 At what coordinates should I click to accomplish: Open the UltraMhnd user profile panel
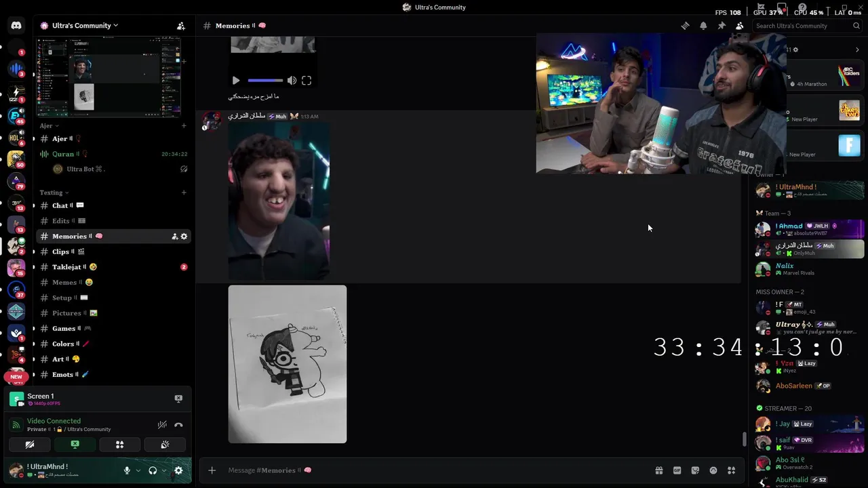click(61, 470)
